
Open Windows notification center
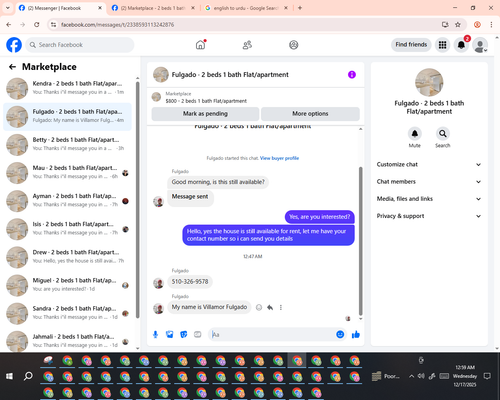coord(487,376)
